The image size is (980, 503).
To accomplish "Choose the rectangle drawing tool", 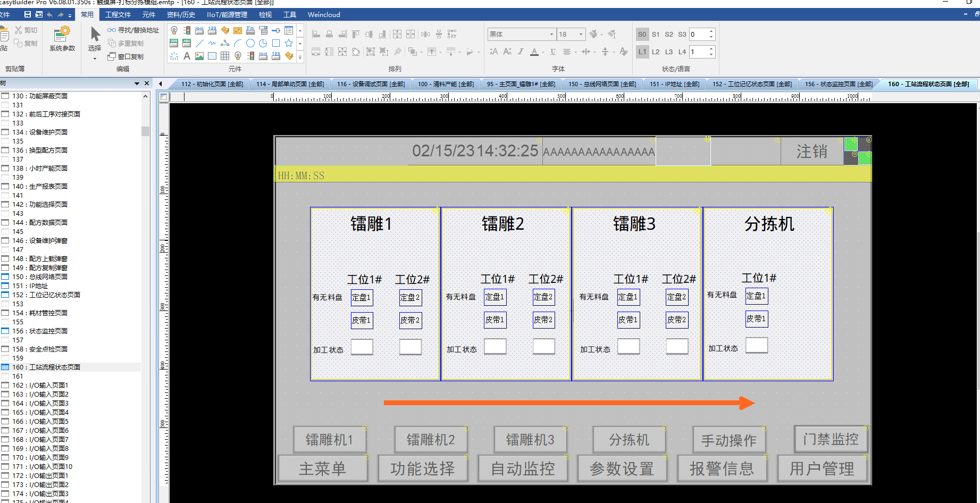I will (x=276, y=43).
